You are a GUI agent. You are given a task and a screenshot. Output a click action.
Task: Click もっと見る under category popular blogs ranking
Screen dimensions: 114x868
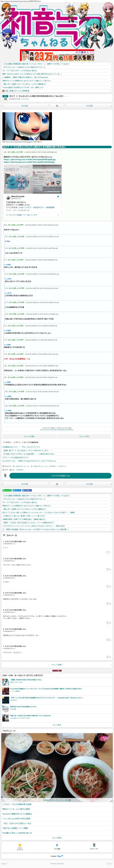(57, 725)
